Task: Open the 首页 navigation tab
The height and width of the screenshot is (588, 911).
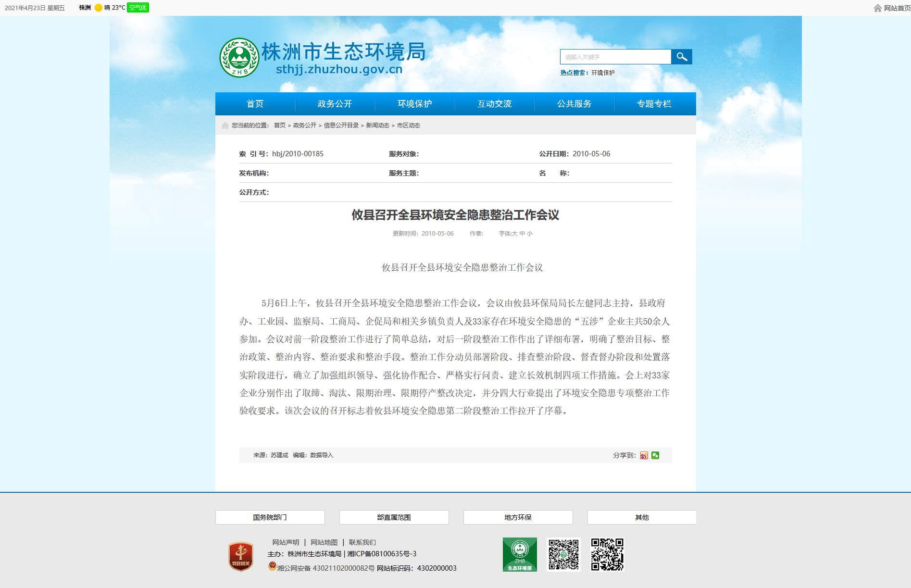Action: pos(255,104)
